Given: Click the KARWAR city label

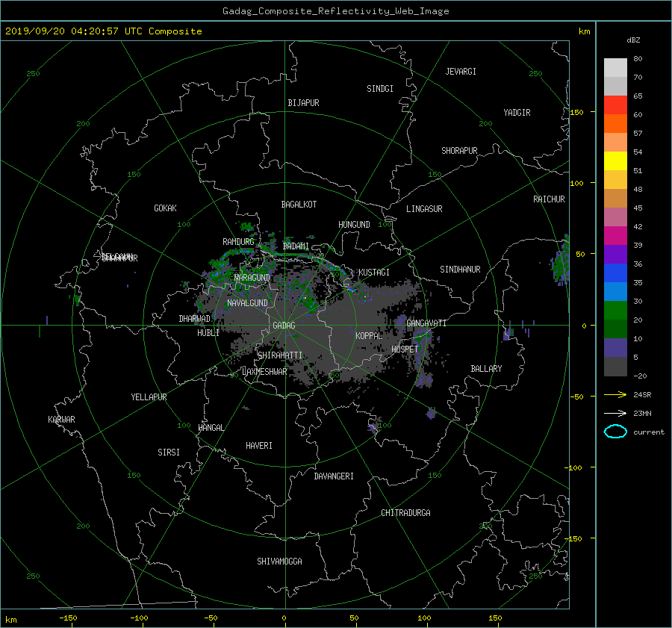Looking at the screenshot, I should [61, 420].
